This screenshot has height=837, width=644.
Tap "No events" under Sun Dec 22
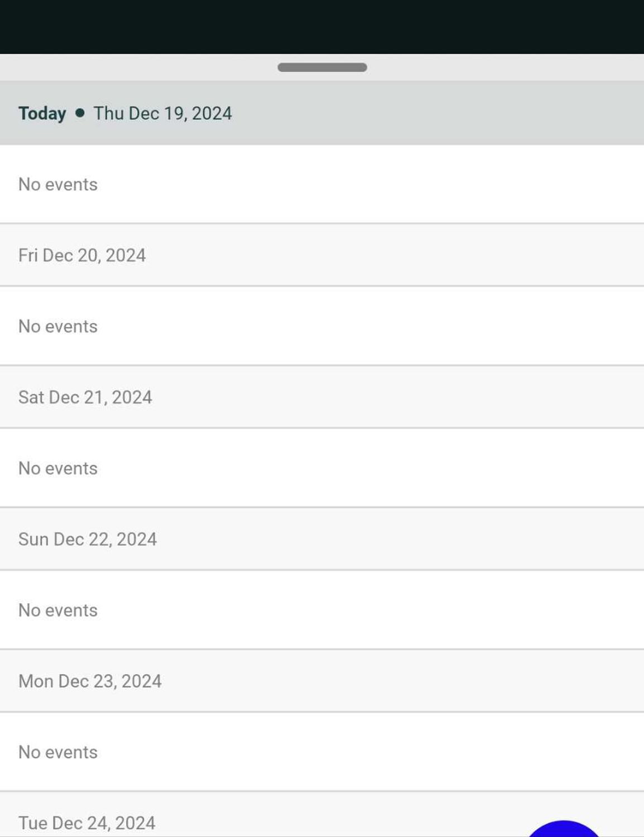[x=58, y=610]
